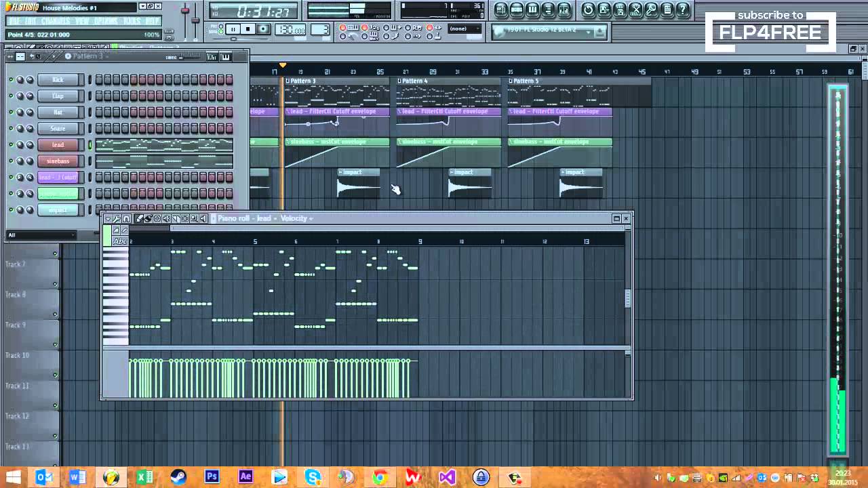868x488 pixels.
Task: Select the piano roll Select tool
Action: click(185, 218)
